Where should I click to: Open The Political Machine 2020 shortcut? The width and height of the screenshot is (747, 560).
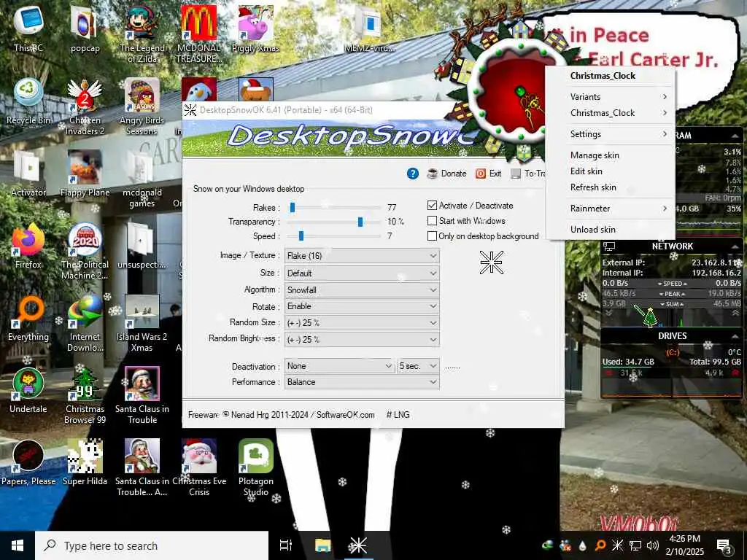tap(85, 251)
